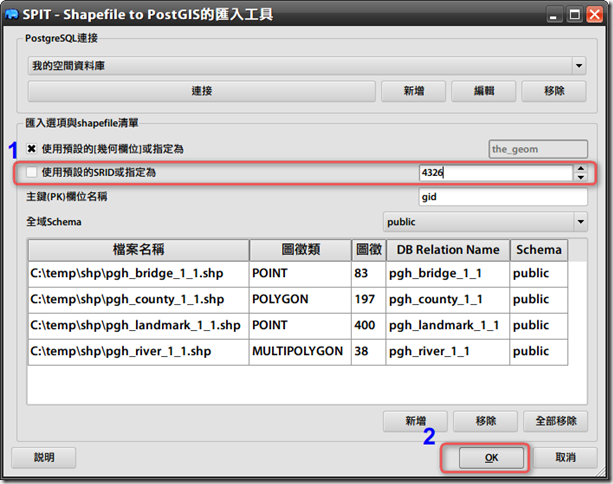Click POINT cell in pgh_landmark row
The height and width of the screenshot is (484, 613).
pos(300,325)
